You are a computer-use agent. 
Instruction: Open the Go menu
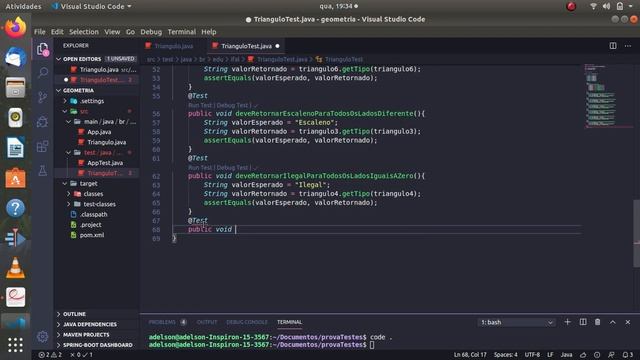pyautogui.click(x=130, y=32)
